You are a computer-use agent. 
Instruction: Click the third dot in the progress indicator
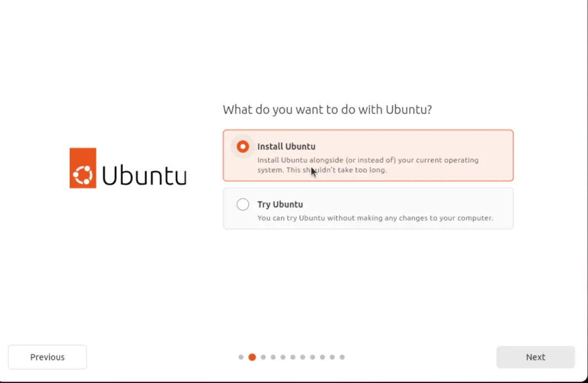pos(263,357)
